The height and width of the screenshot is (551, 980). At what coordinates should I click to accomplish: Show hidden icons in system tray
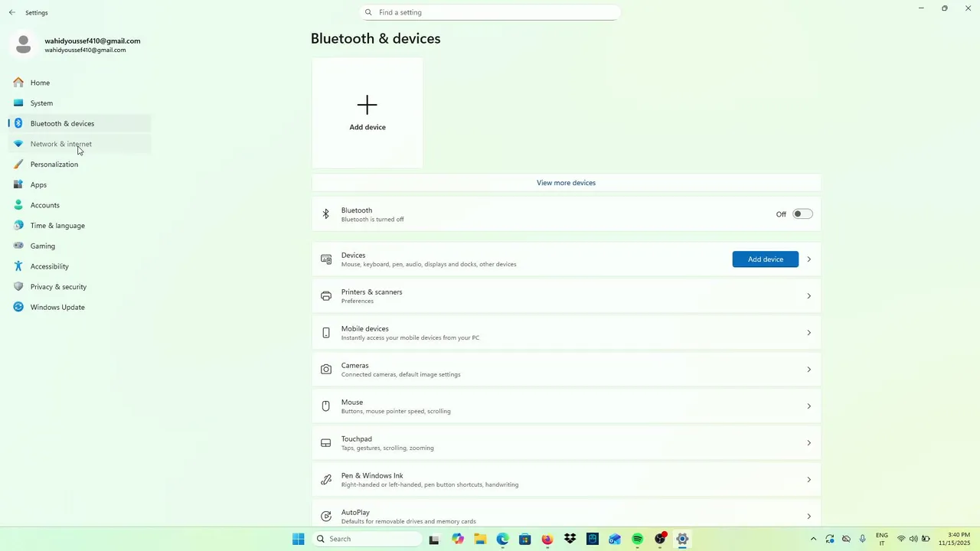pos(813,539)
